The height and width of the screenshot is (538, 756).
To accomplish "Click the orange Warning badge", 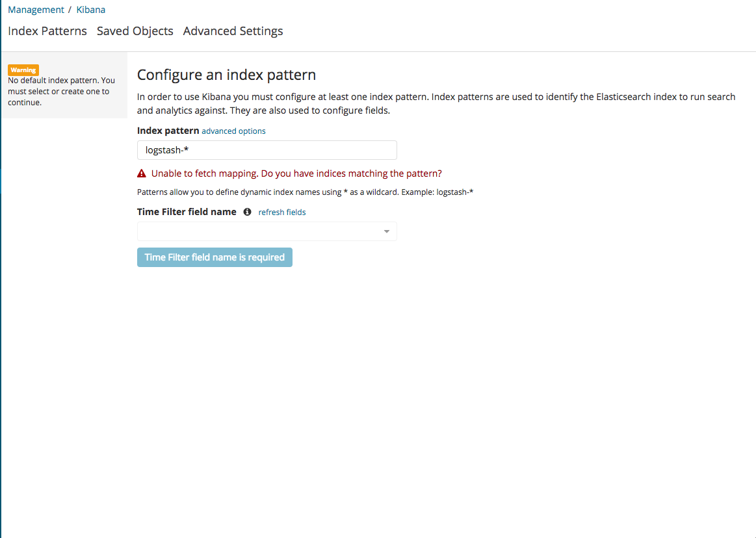I will (x=23, y=70).
